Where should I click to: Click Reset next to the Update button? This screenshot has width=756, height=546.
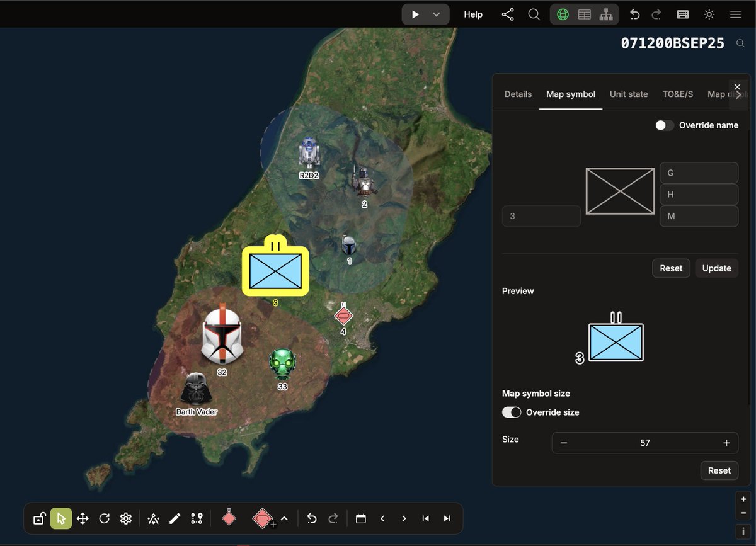click(x=671, y=268)
